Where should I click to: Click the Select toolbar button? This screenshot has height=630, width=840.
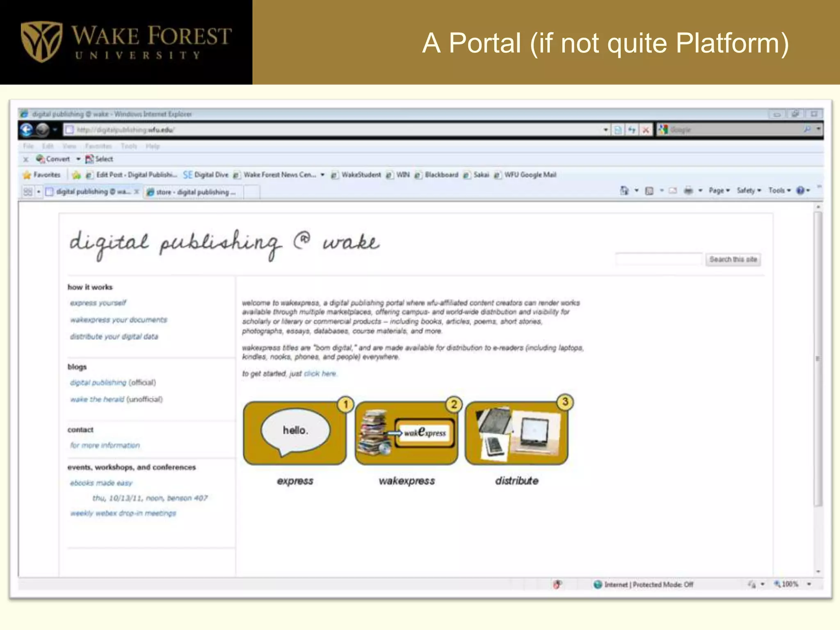pyautogui.click(x=99, y=159)
